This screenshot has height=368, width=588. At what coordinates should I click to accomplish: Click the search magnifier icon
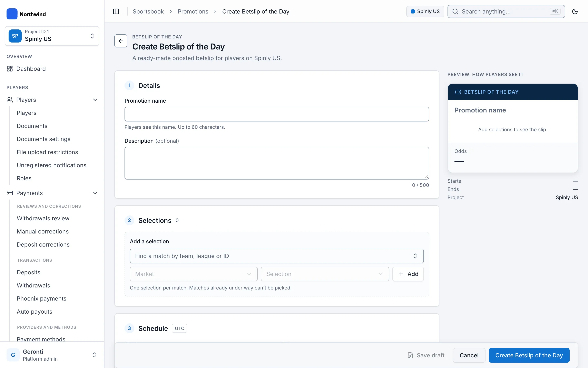(455, 11)
